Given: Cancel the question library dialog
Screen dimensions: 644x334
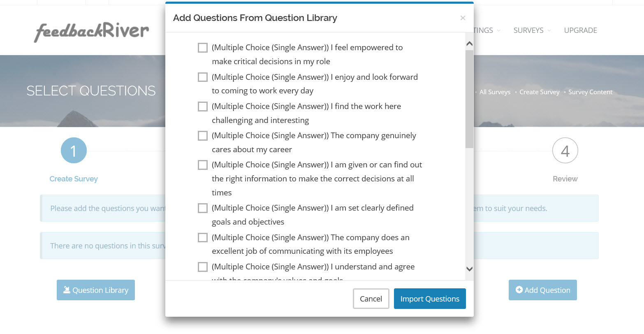Looking at the screenshot, I should tap(371, 299).
